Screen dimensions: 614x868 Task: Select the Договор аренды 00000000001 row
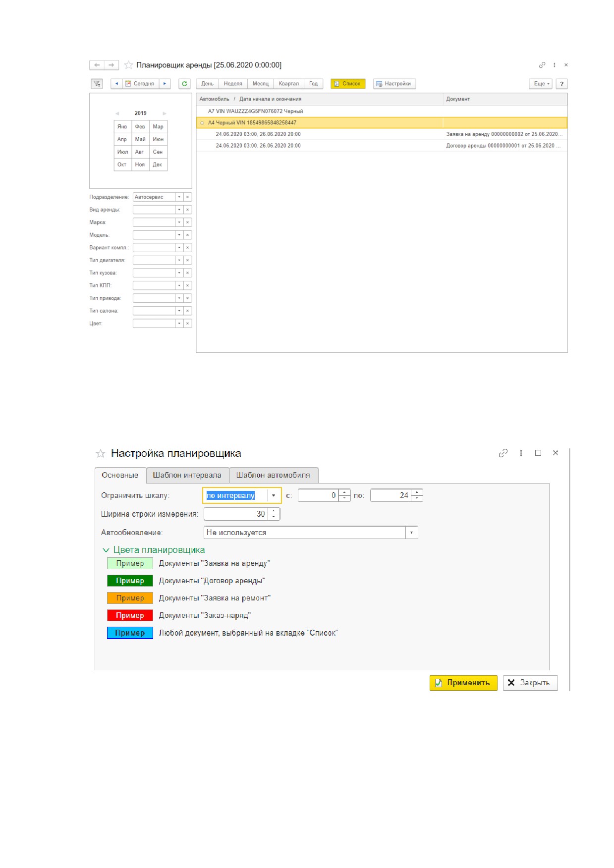[382, 146]
